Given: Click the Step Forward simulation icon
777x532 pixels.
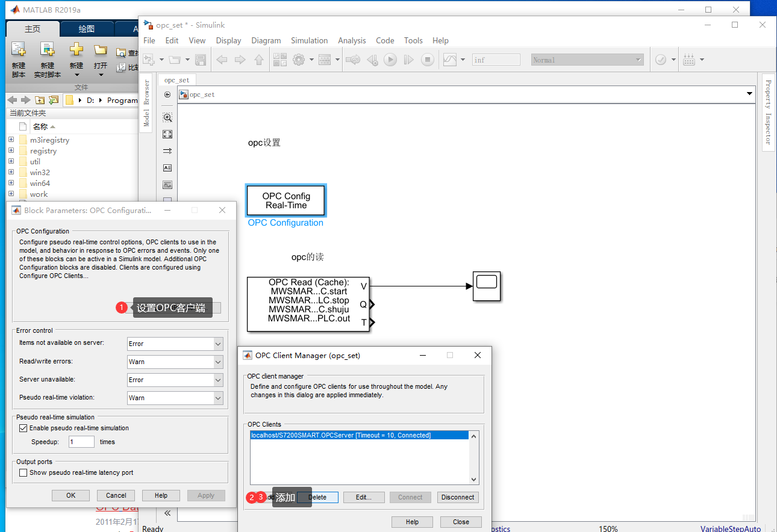Looking at the screenshot, I should pos(408,60).
